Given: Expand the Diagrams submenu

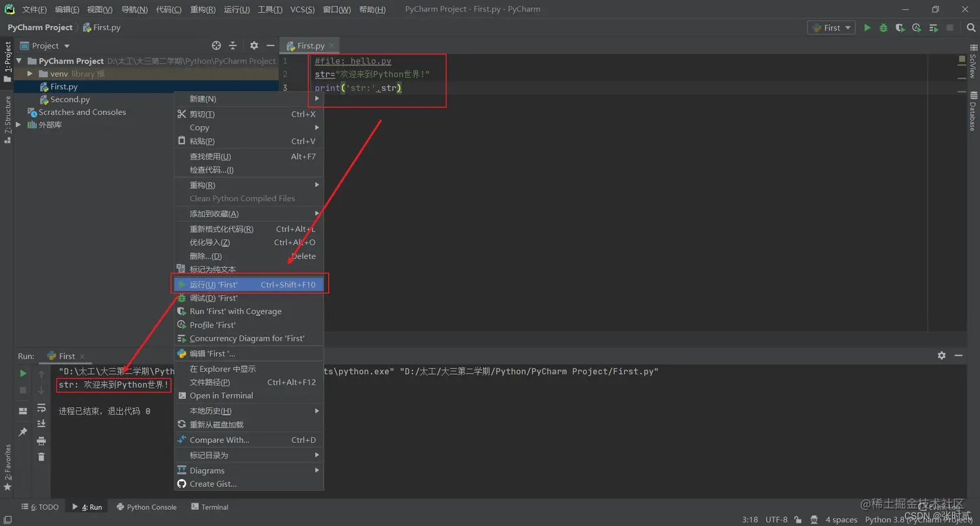Looking at the screenshot, I should pyautogui.click(x=249, y=470).
